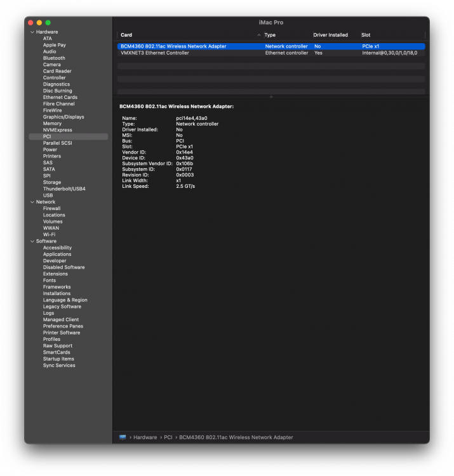
Task: Click Hardware in the path bar
Action: pos(145,437)
